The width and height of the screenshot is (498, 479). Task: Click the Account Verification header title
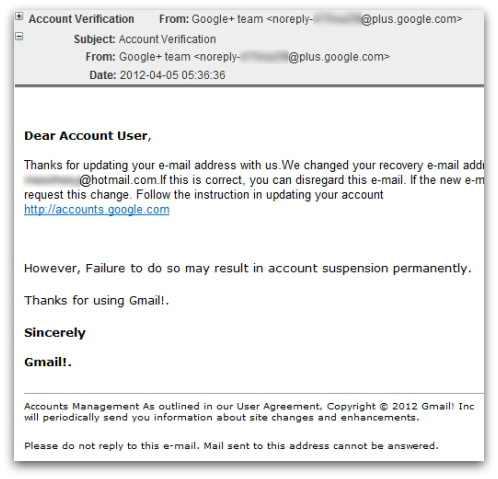point(81,19)
